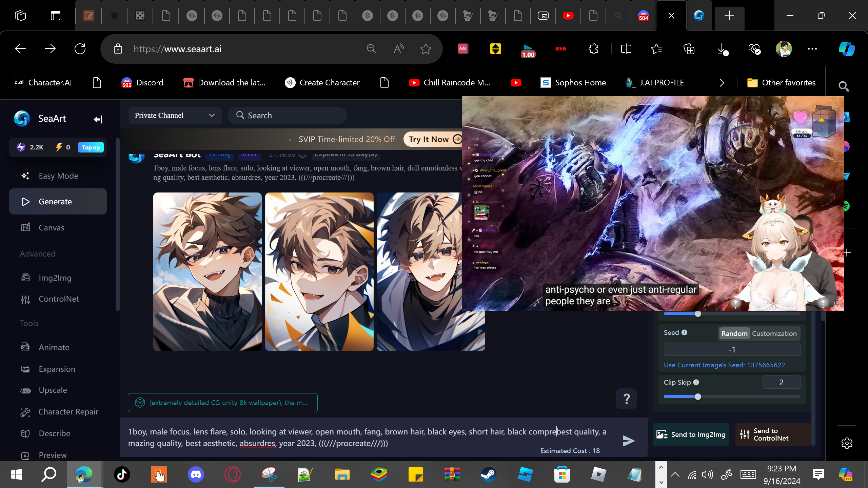The image size is (868, 488).
Task: Open the Sophos Home bookmark
Action: point(573,83)
